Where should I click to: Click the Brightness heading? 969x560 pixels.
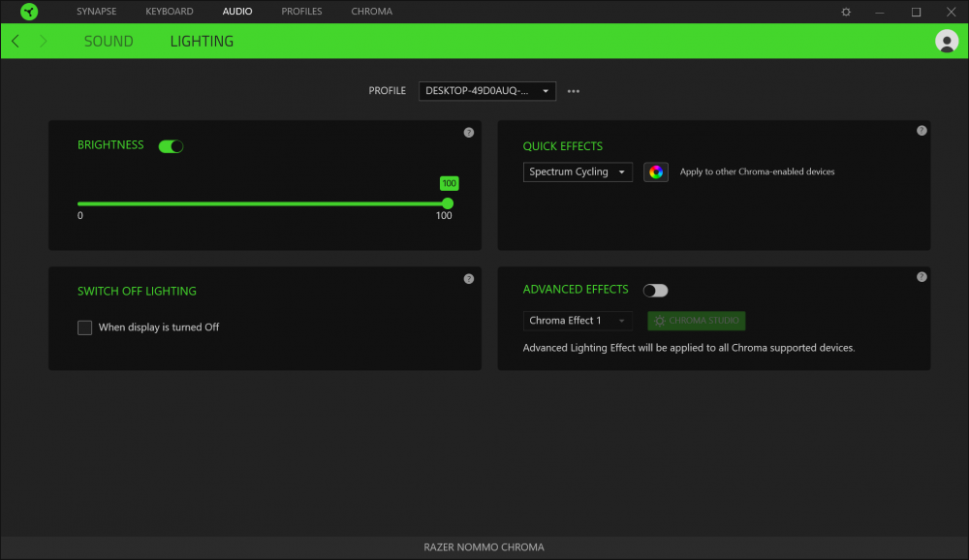[x=110, y=144]
